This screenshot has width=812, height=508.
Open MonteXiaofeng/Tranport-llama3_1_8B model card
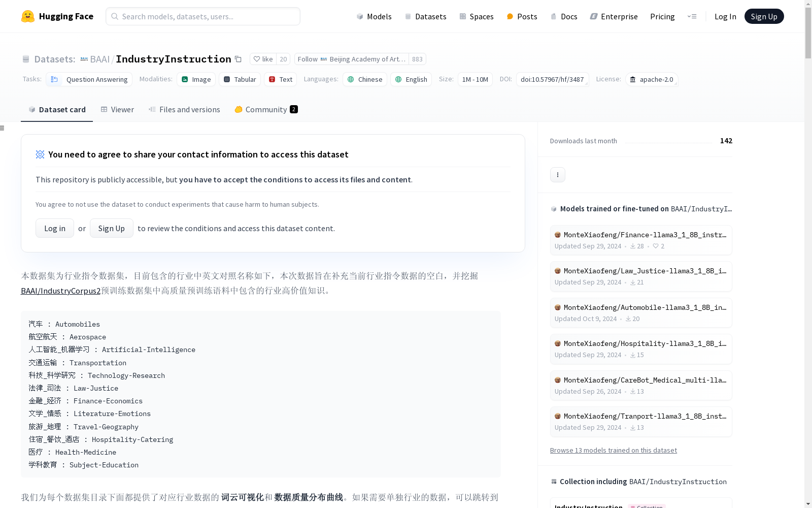[x=641, y=422]
